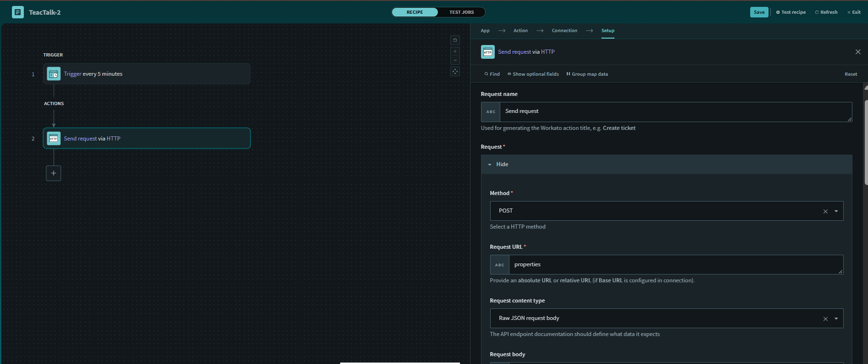Go to the Connection tab
The height and width of the screenshot is (364, 868).
pos(564,31)
